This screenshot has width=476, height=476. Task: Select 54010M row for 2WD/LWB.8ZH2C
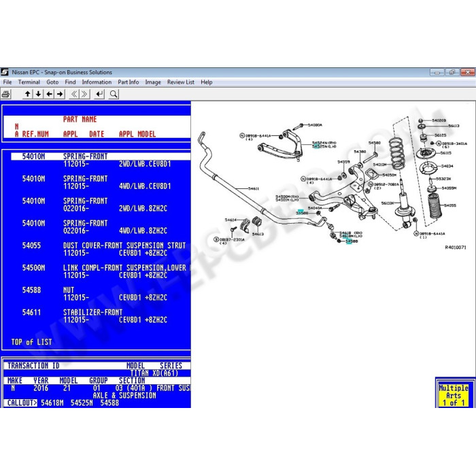coord(101,205)
